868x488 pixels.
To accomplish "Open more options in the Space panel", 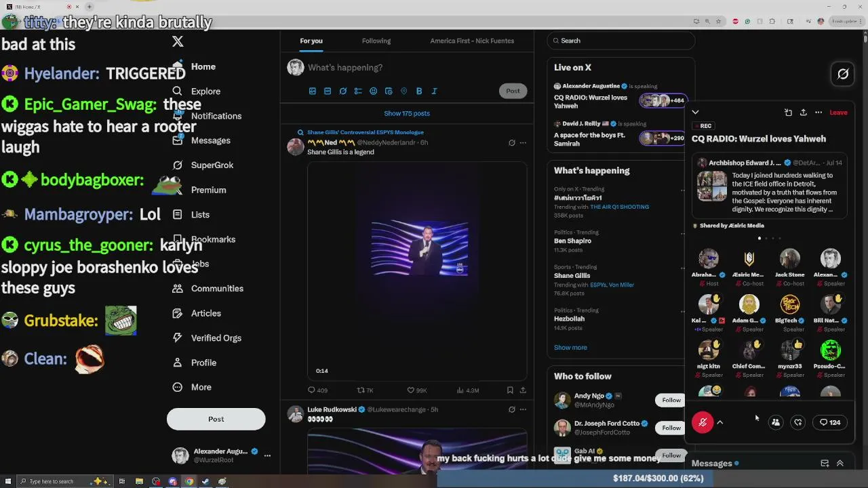I will coord(818,113).
